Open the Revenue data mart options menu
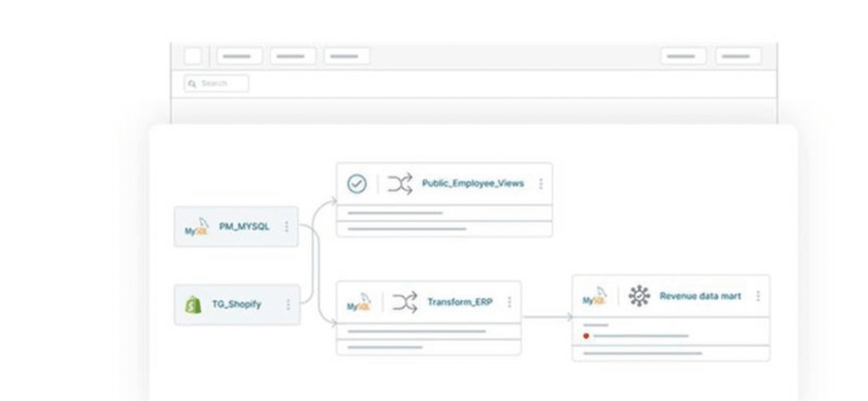 click(758, 296)
